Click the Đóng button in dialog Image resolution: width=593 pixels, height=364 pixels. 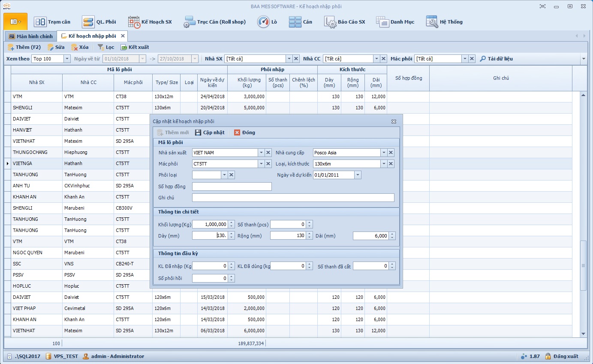[x=244, y=132]
